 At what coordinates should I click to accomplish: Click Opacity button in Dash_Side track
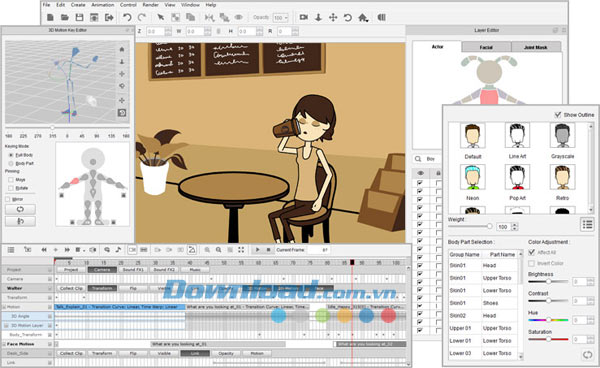pyautogui.click(x=226, y=353)
